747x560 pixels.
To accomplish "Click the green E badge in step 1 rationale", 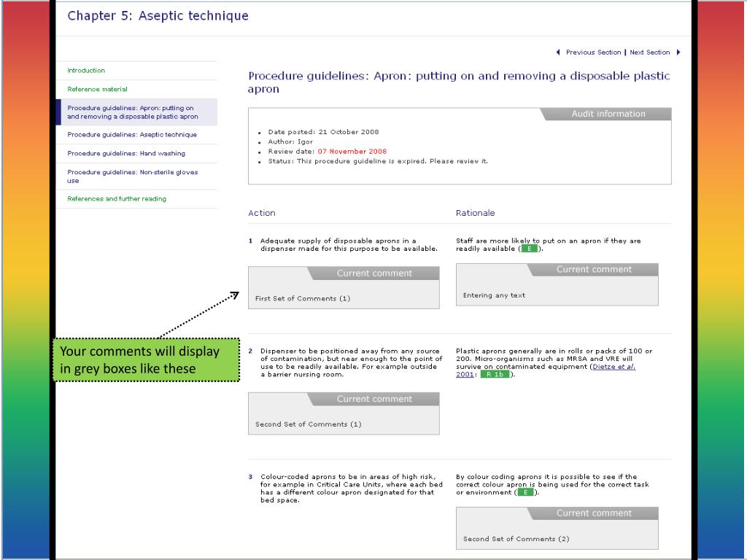I will click(529, 249).
